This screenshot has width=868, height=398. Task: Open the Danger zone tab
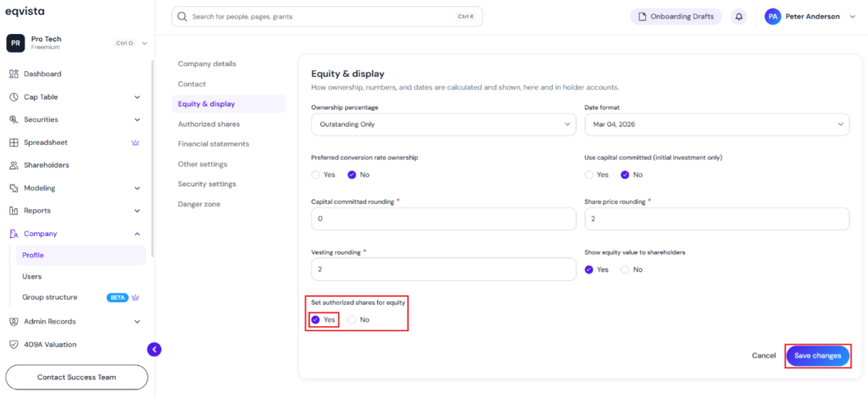tap(198, 204)
